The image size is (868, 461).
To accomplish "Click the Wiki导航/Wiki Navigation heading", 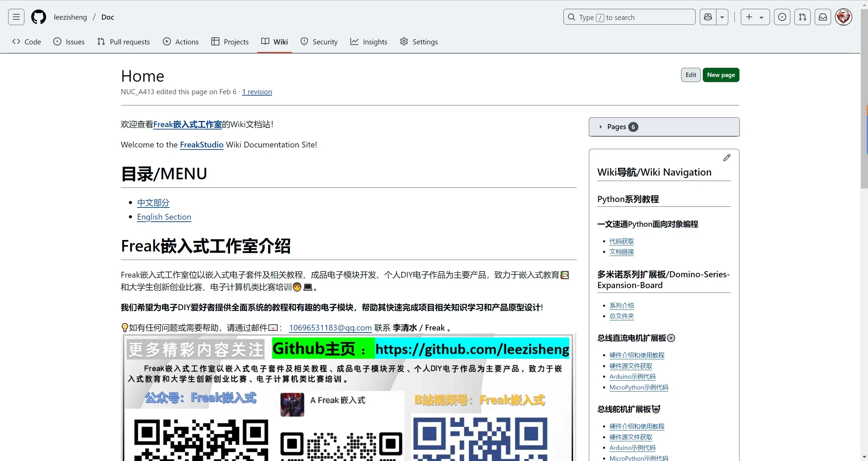I will tap(654, 172).
